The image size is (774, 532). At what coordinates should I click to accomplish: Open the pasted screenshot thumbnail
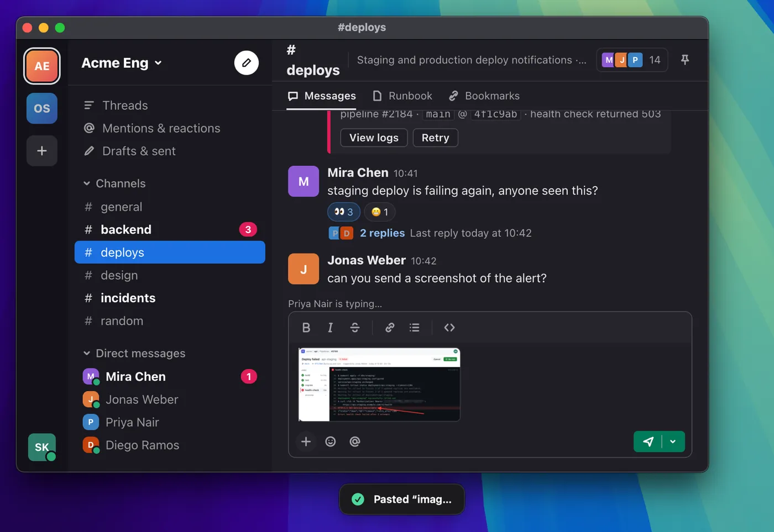coord(379,384)
